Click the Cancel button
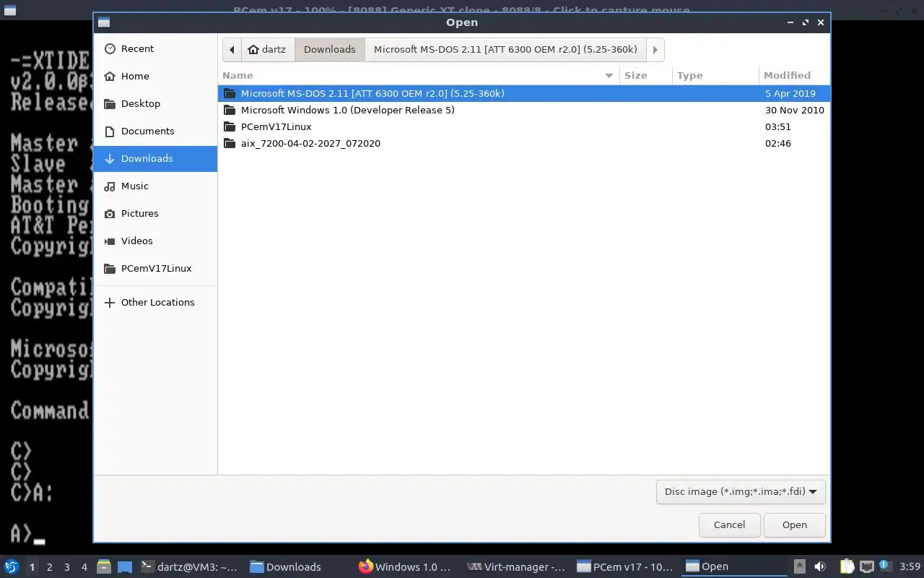This screenshot has height=578, width=924. click(729, 525)
